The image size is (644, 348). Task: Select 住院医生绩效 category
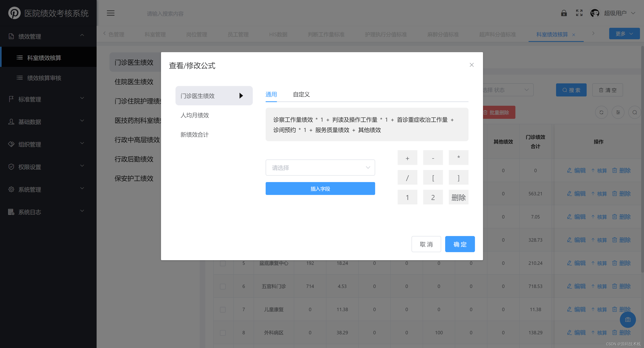pos(134,82)
